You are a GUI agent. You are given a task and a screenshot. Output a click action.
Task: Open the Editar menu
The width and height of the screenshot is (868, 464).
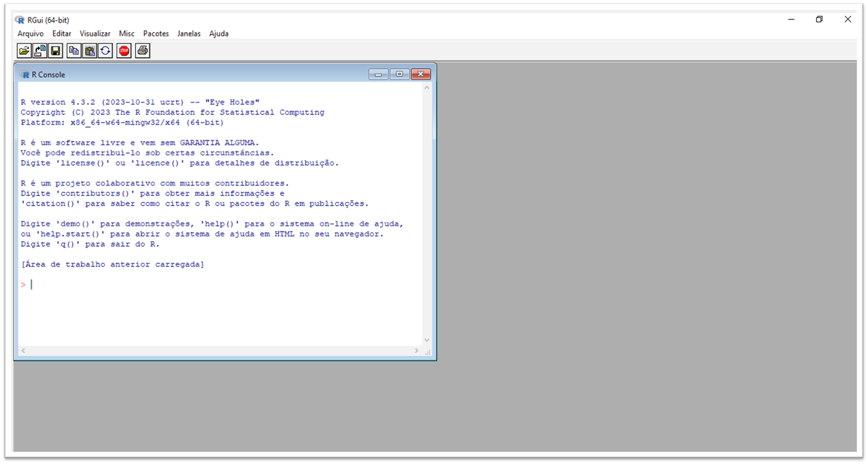[62, 34]
